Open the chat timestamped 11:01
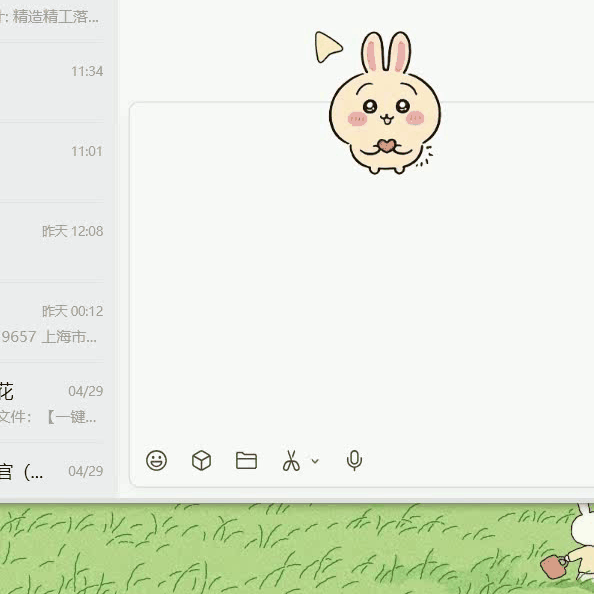Image resolution: width=594 pixels, height=594 pixels. click(x=52, y=163)
